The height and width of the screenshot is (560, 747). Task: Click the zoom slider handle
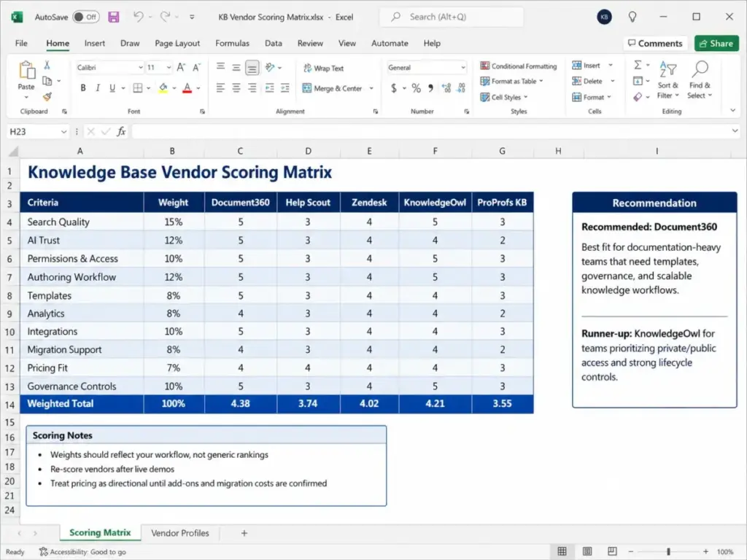pyautogui.click(x=668, y=551)
